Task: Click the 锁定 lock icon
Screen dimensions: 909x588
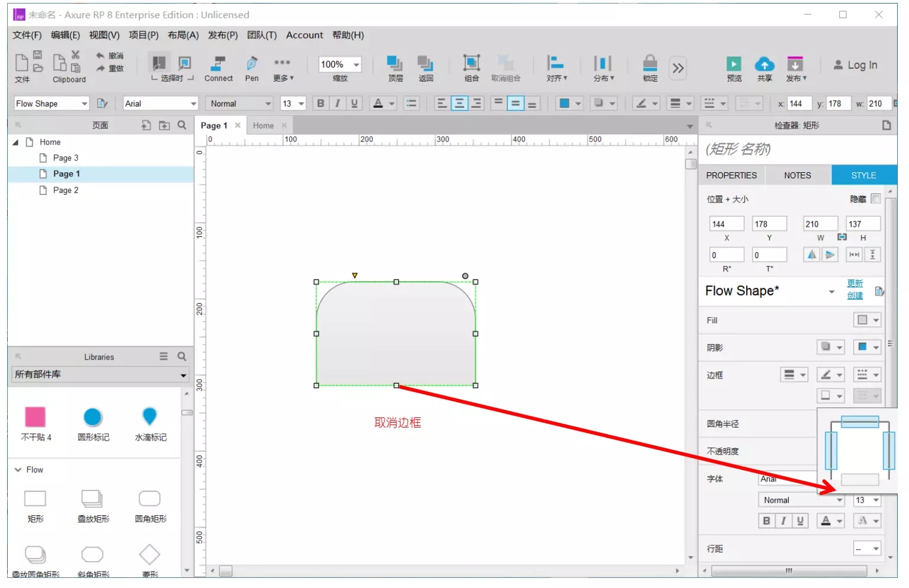Action: click(650, 64)
